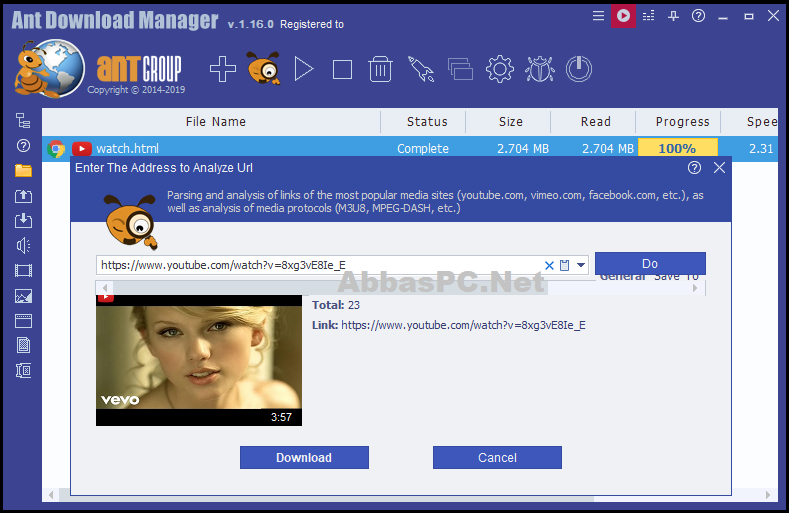Stop download with the square toolbar icon

pyautogui.click(x=342, y=69)
